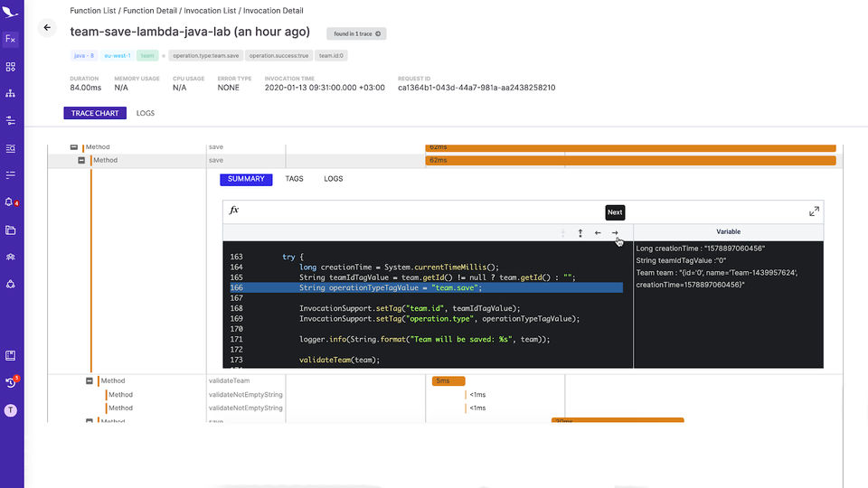Open the query search list sidebar icon
The height and width of the screenshot is (488, 868).
point(10,147)
